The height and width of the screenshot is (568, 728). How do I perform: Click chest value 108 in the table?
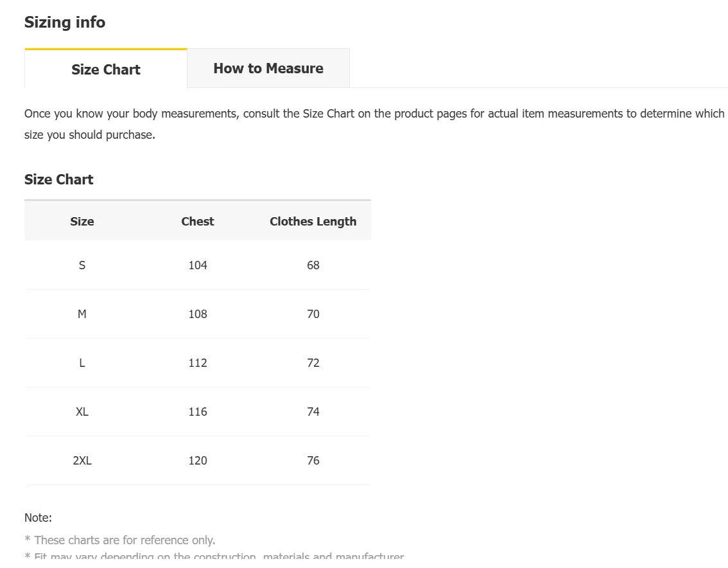(198, 314)
